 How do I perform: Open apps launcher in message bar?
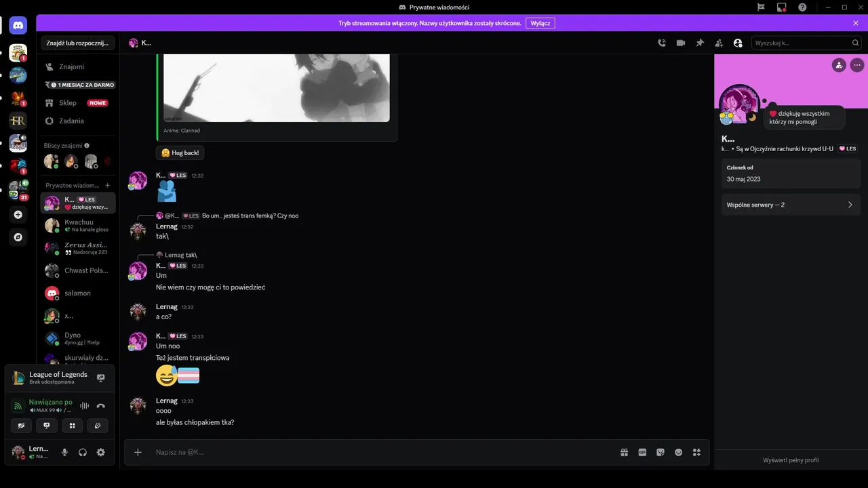click(x=696, y=452)
